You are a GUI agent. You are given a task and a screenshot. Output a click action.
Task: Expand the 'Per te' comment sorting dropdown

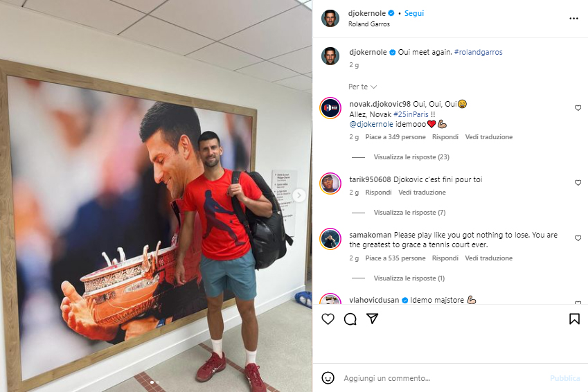(362, 87)
